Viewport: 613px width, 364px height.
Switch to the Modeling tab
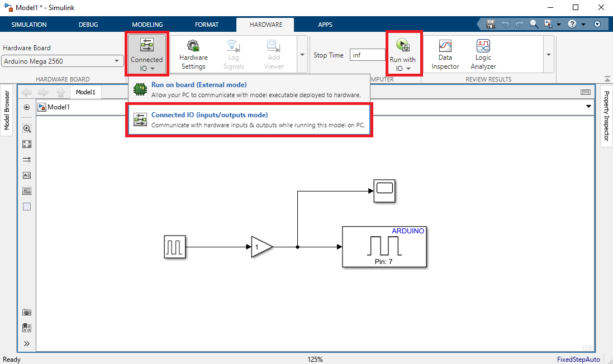point(147,25)
